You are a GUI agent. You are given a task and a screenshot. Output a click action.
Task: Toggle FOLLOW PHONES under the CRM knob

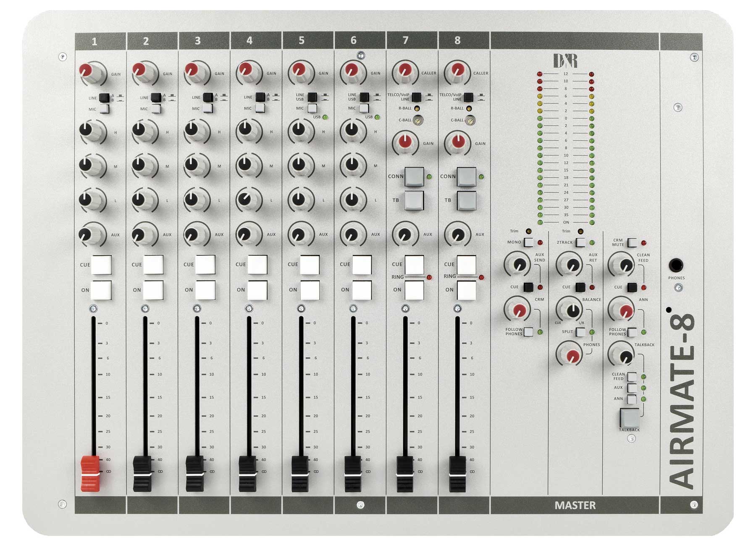coord(528,332)
